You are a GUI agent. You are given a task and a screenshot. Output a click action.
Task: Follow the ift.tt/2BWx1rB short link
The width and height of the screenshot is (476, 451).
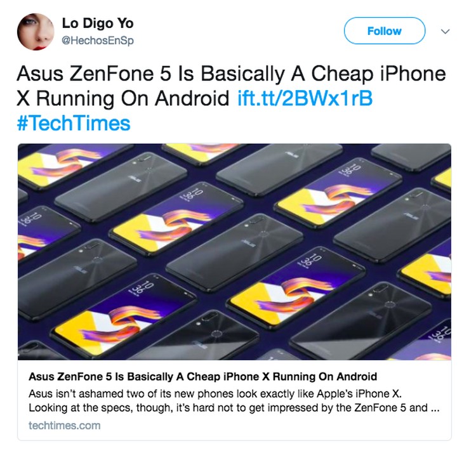click(305, 98)
